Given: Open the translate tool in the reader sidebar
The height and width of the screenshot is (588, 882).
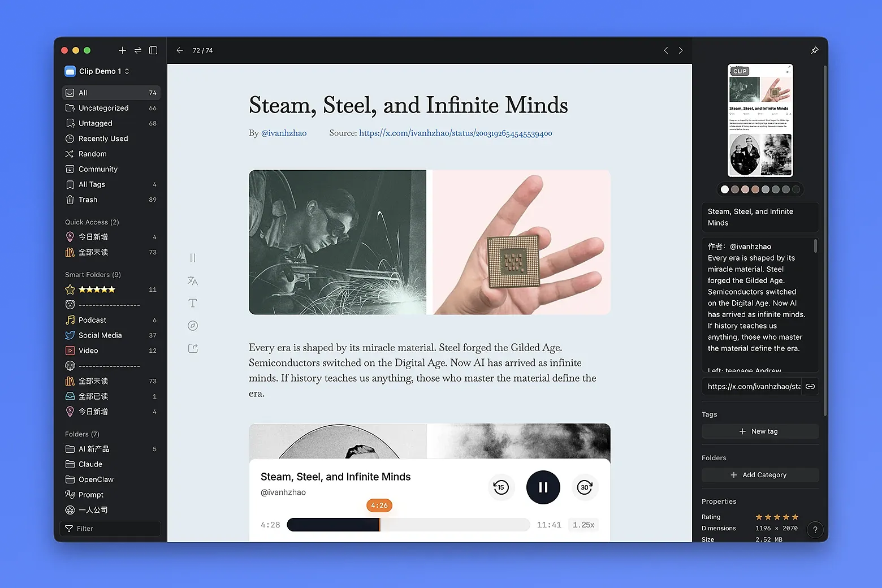Looking at the screenshot, I should (193, 280).
